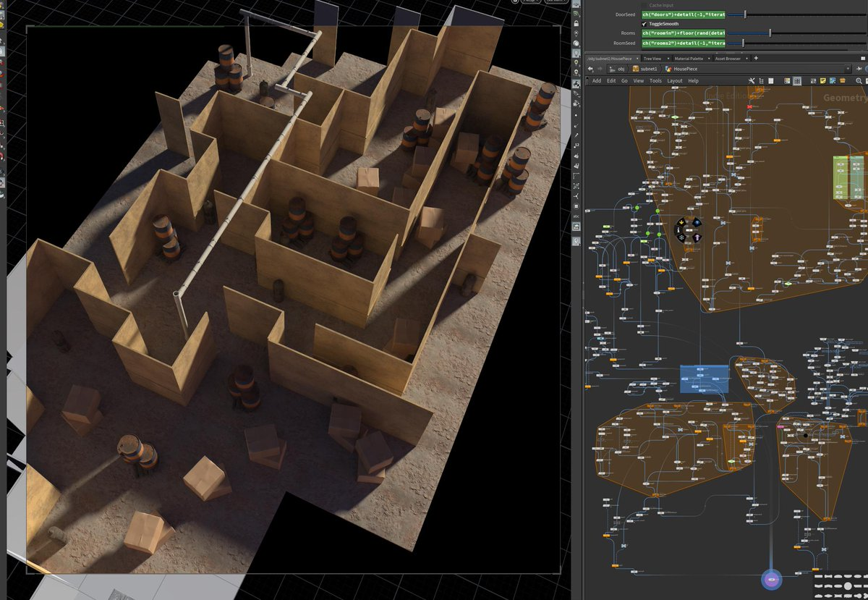The image size is (868, 600).
Task: Click the RoomSeed parameter label
Action: tap(624, 43)
